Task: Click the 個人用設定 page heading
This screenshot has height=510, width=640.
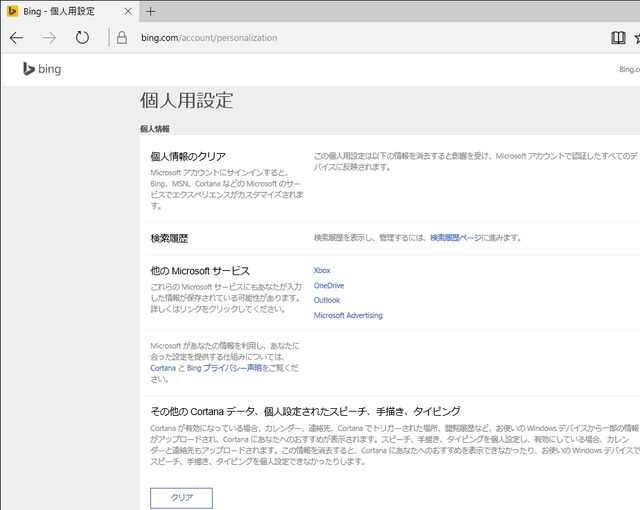Action: click(x=187, y=100)
